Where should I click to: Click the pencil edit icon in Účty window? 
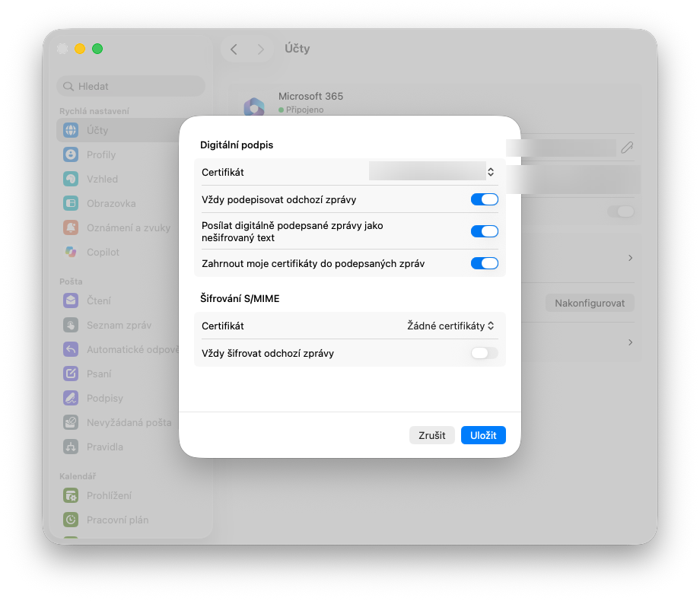pos(627,148)
